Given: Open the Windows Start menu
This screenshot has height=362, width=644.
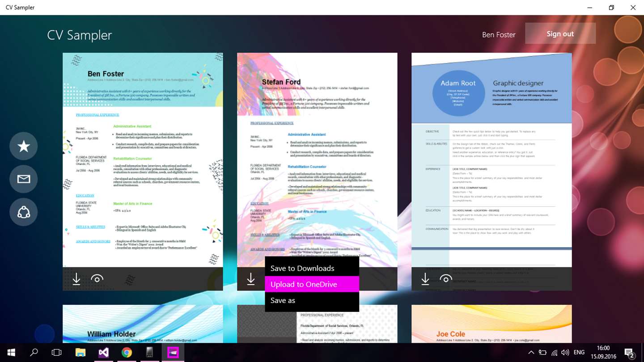Looking at the screenshot, I should 11,353.
